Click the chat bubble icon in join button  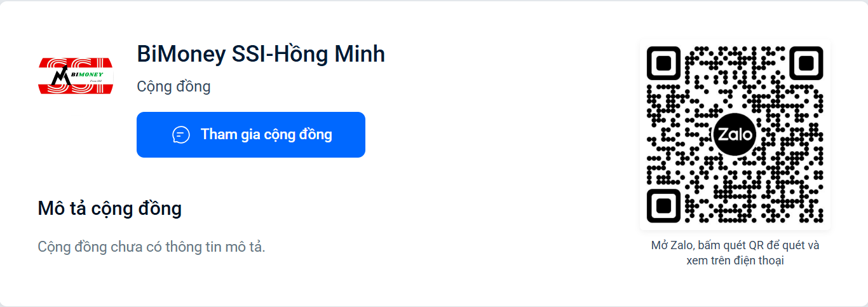(x=181, y=135)
